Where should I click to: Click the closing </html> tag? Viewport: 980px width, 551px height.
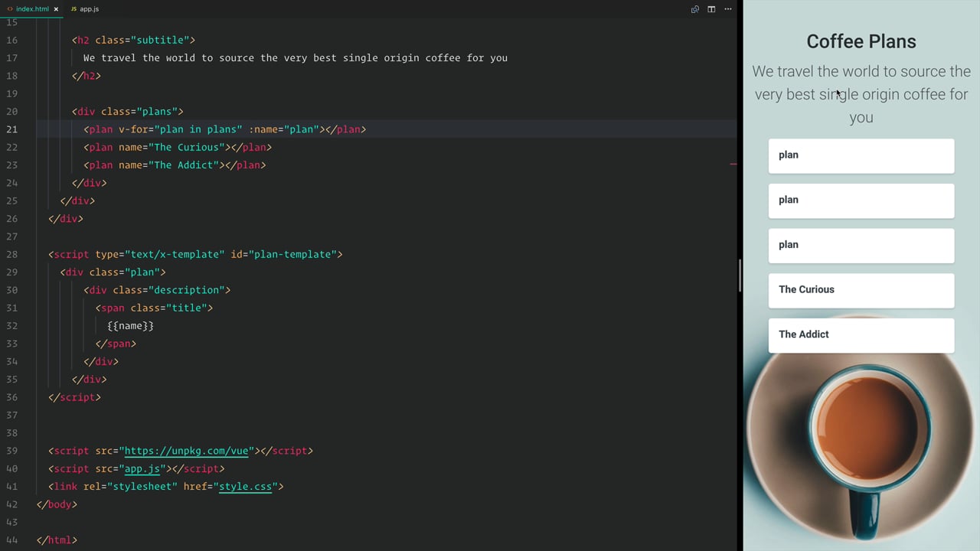(57, 540)
